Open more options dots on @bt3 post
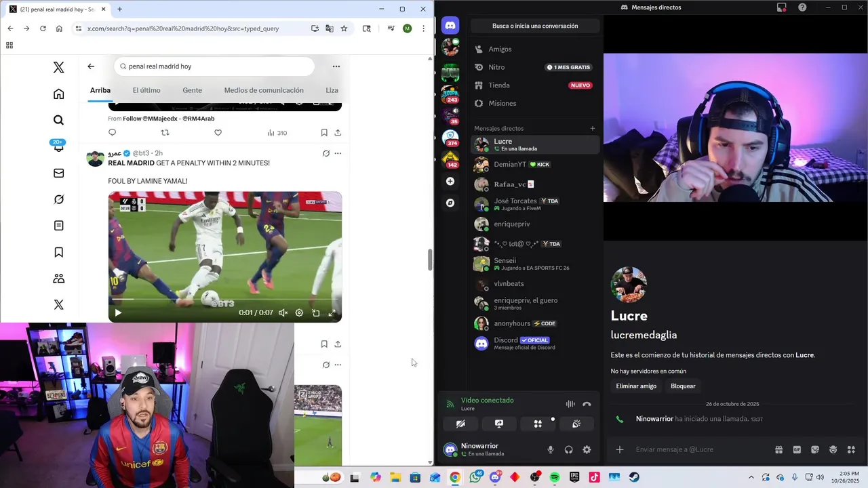 pos(338,153)
